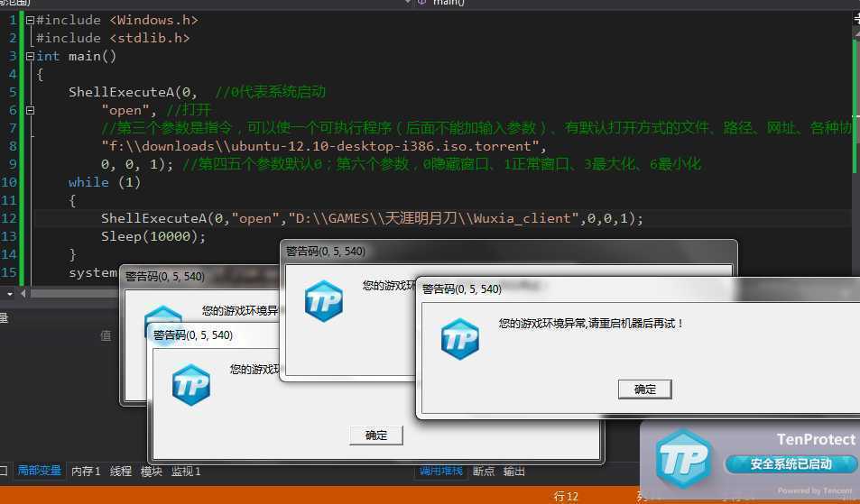Click the editor vertical scrollbar track

pyautogui.click(x=855, y=164)
